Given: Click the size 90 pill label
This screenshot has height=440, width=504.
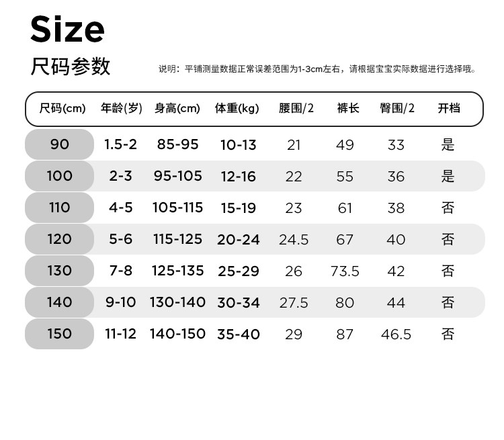Looking at the screenshot, I should point(59,144).
